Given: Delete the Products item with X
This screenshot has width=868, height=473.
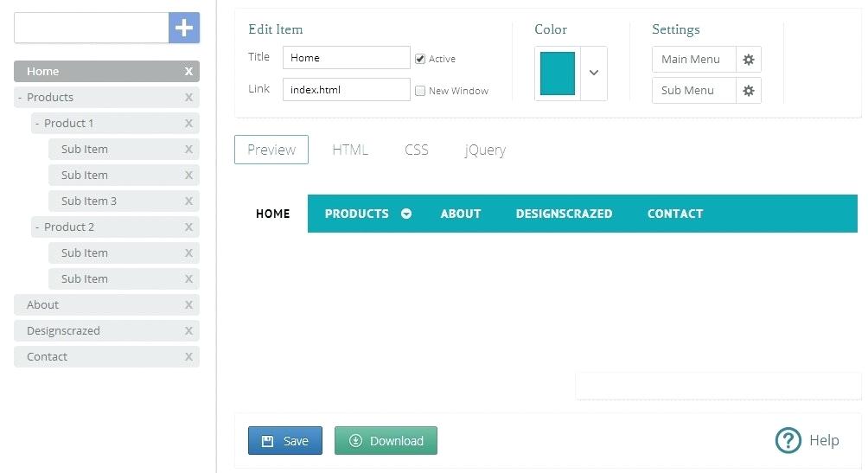Looking at the screenshot, I should click(x=188, y=98).
